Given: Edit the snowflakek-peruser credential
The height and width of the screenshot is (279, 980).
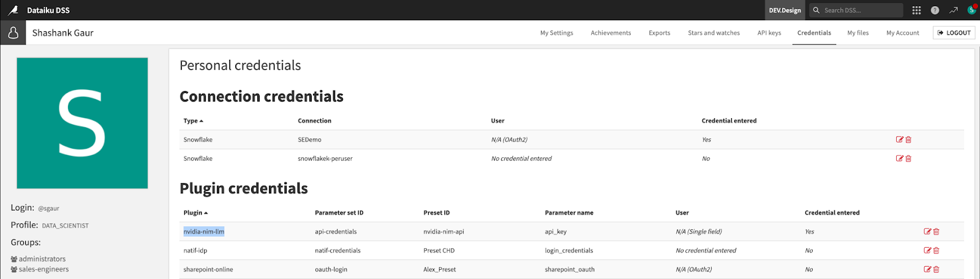Looking at the screenshot, I should (x=900, y=158).
